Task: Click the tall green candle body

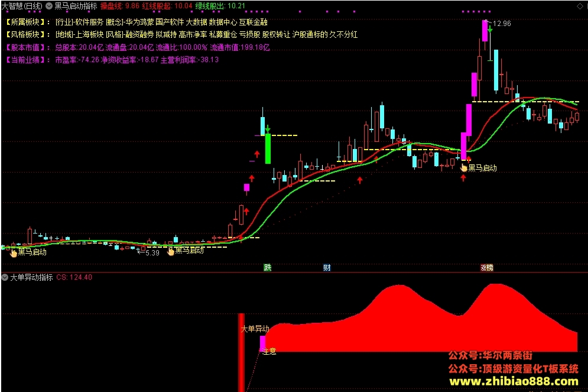Action: [x=268, y=149]
